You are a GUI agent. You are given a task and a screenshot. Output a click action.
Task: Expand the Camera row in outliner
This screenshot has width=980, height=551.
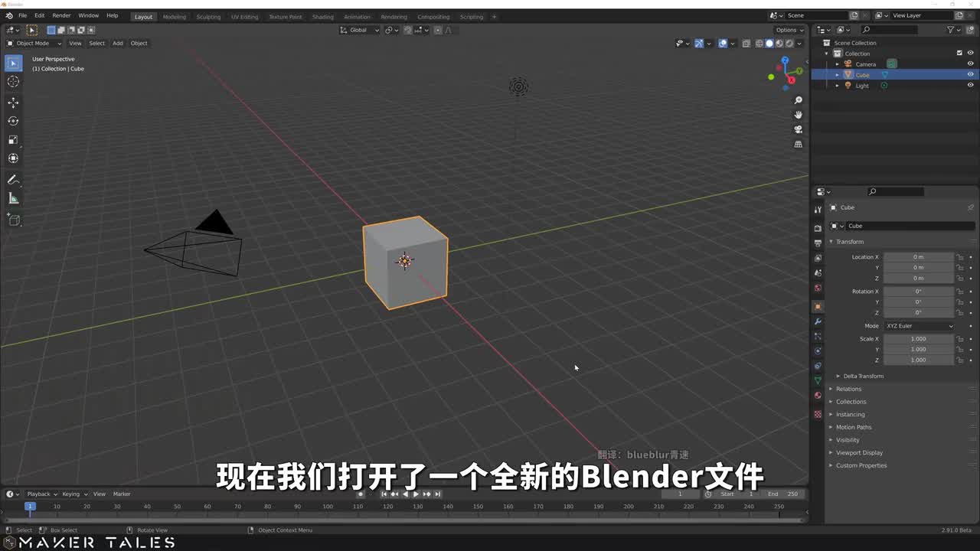[x=838, y=64]
